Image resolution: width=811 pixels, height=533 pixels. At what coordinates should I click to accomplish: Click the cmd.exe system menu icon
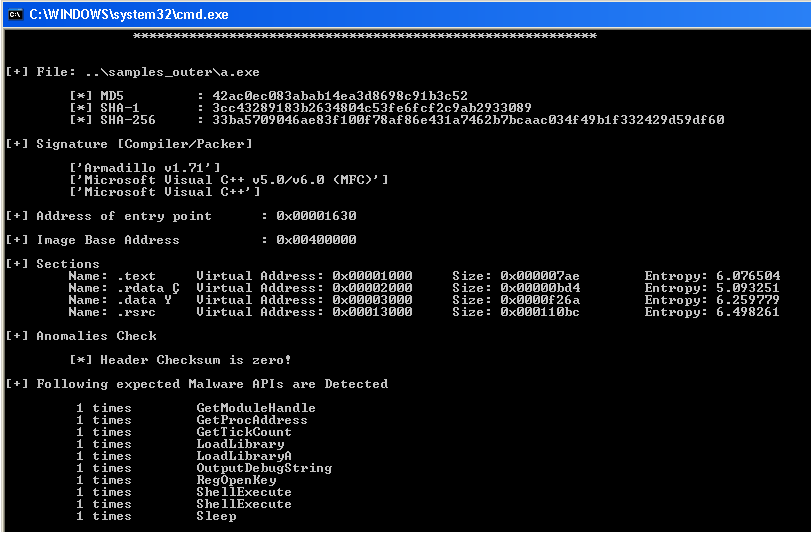click(14, 14)
